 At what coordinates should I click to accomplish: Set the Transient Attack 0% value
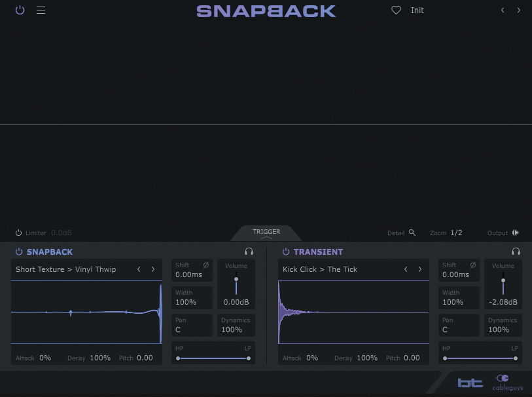pyautogui.click(x=312, y=358)
